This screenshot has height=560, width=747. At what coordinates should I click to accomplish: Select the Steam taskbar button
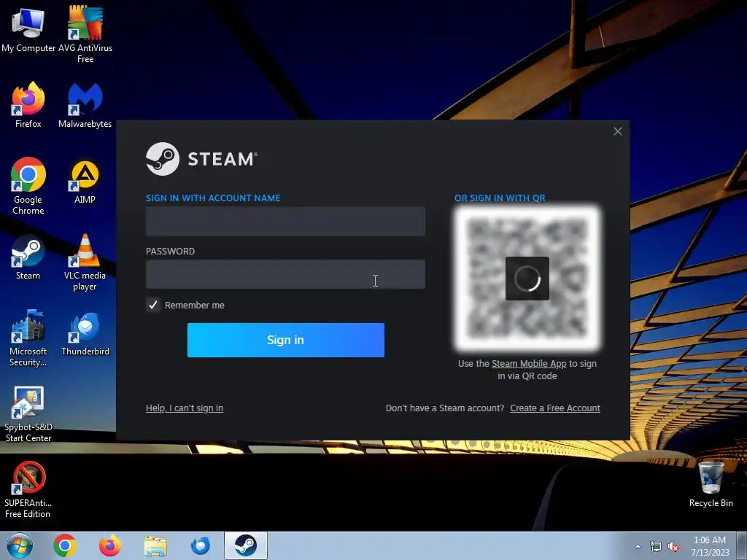tap(246, 545)
